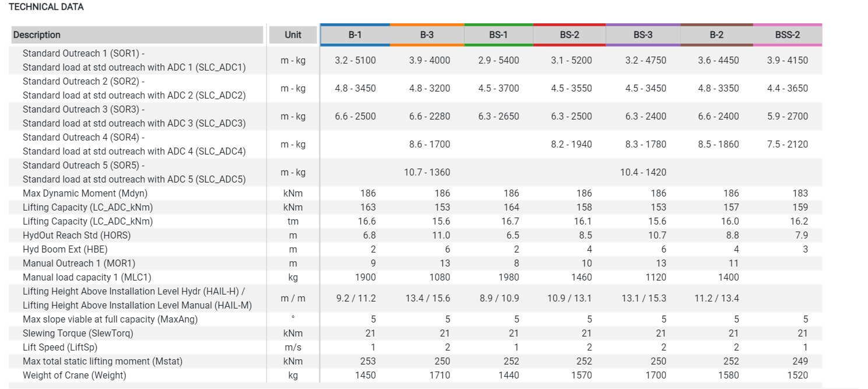Image resolution: width=868 pixels, height=389 pixels.
Task: Select the Slewing Torque (SlewTorq) row label
Action: tap(78, 333)
